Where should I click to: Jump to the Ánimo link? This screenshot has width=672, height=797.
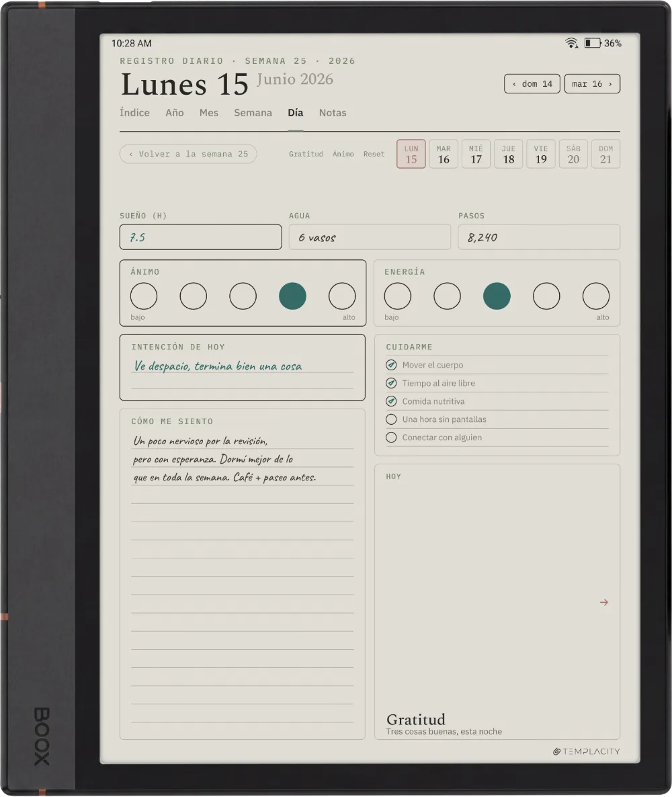click(x=343, y=154)
